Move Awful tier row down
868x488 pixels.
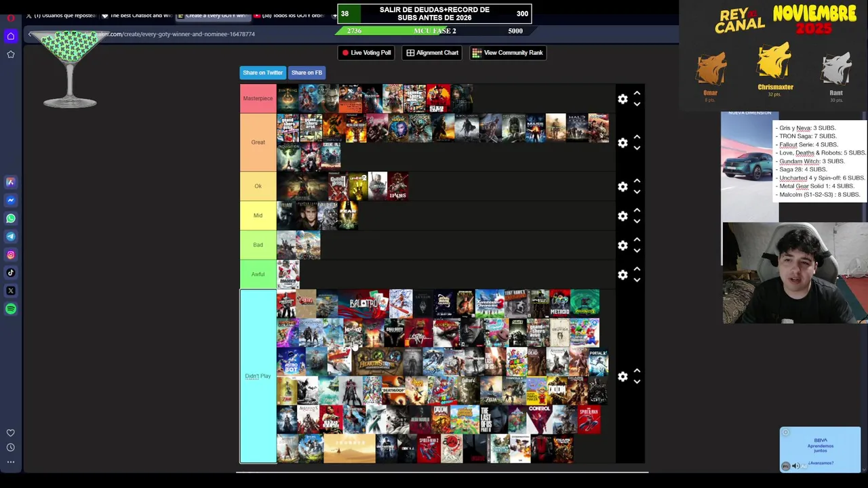coord(637,280)
